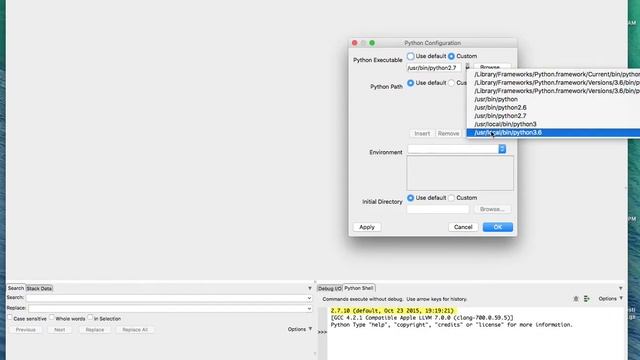This screenshot has width=640, height=360.
Task: Open the Environment dropdown
Action: click(502, 149)
